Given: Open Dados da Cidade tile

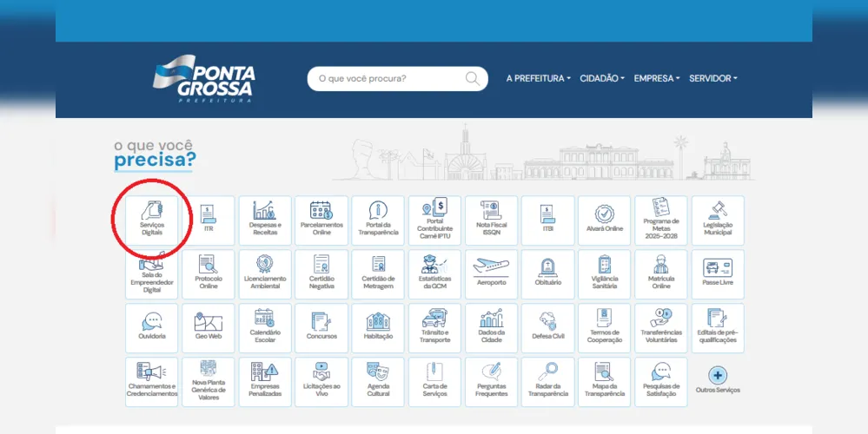Looking at the screenshot, I should pyautogui.click(x=491, y=328).
